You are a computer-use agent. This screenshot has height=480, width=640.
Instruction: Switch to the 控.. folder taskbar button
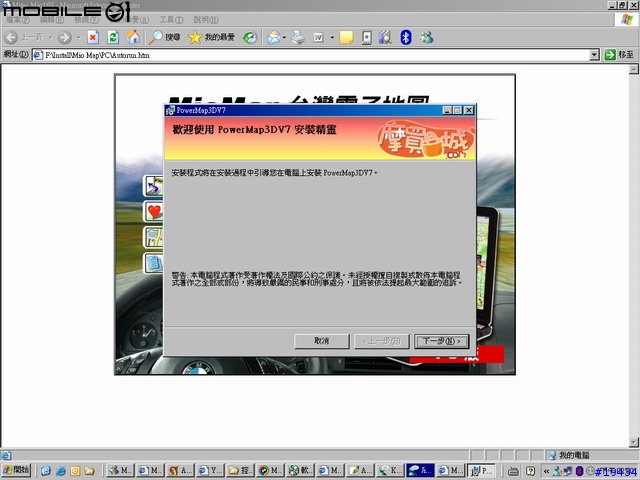(240, 471)
